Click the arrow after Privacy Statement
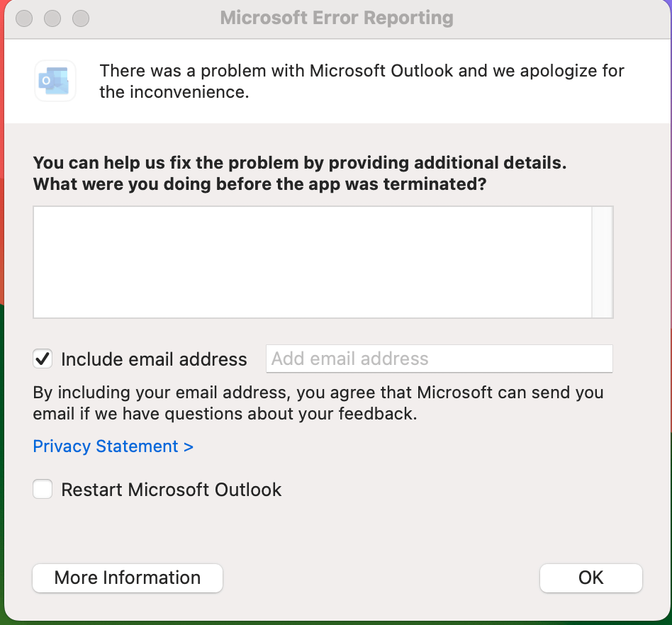The width and height of the screenshot is (672, 625). click(x=189, y=447)
